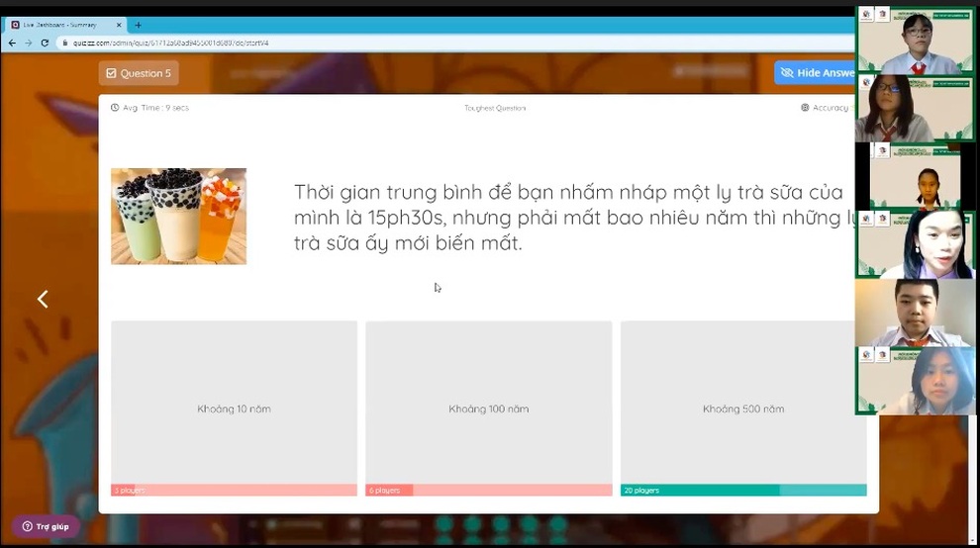Click the Avg Time clock icon
This screenshot has height=548, width=980.
tap(115, 108)
